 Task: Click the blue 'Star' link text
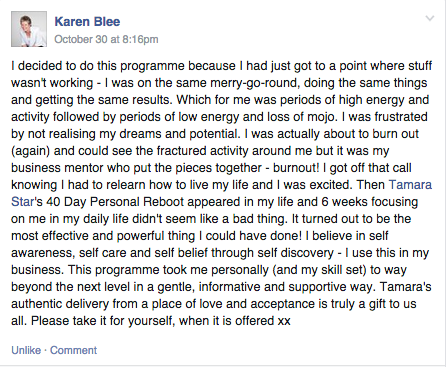tap(22, 202)
